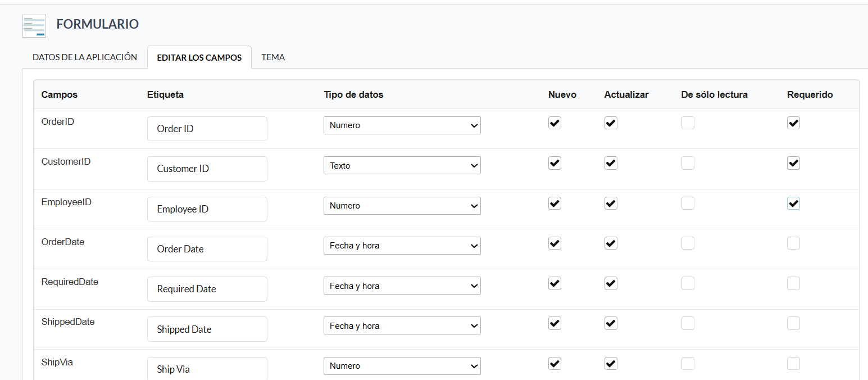Click the Order ID label field
Viewport: 868px width, 380px height.
pos(207,128)
